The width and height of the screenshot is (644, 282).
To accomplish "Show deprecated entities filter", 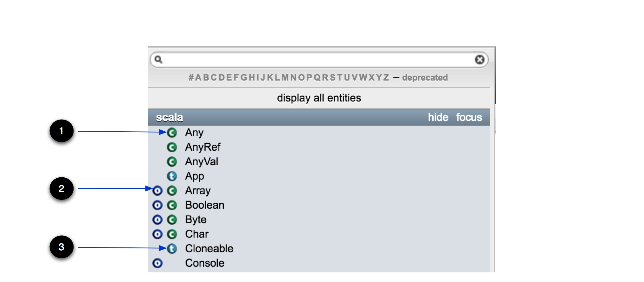I will (x=425, y=78).
